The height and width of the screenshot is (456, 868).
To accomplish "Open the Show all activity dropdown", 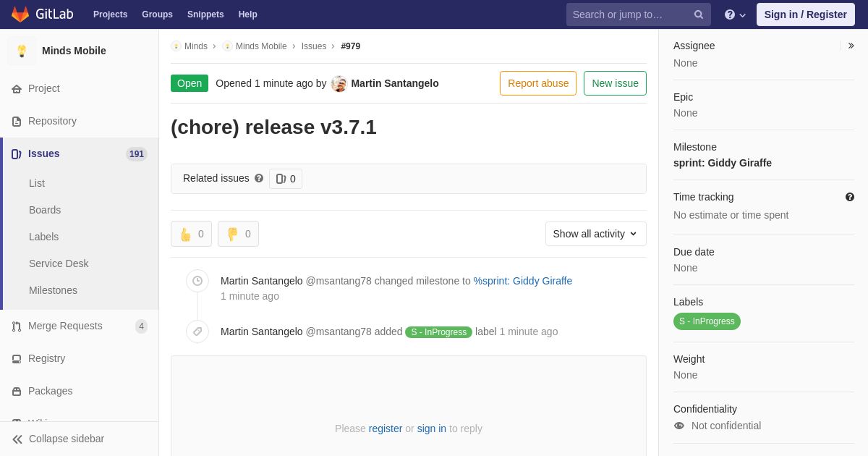I will (x=595, y=234).
